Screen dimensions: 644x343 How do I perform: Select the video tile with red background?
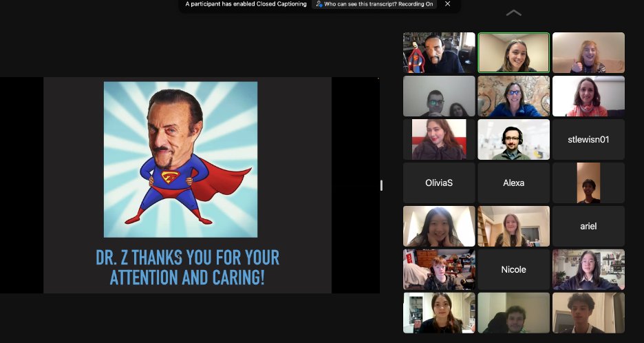[439, 139]
